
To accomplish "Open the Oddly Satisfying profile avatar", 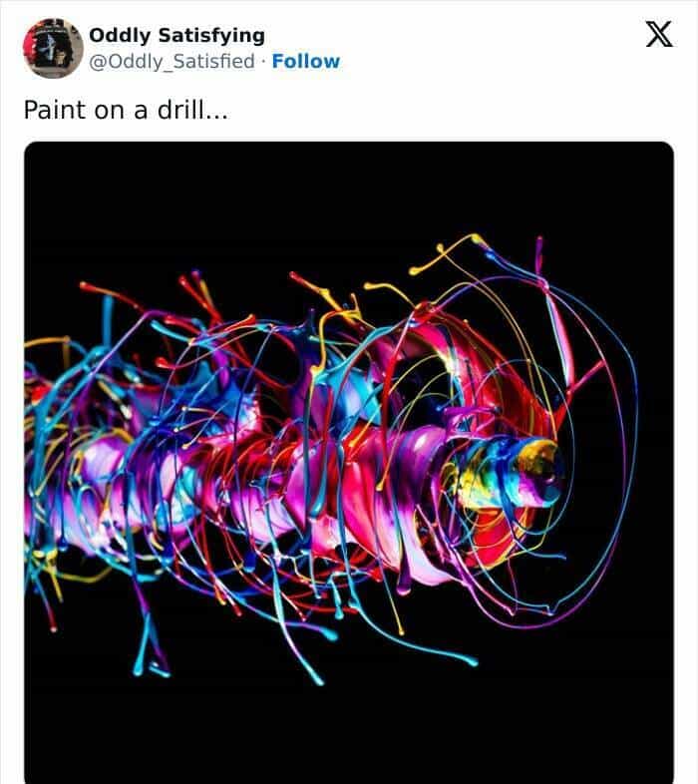I will point(53,47).
